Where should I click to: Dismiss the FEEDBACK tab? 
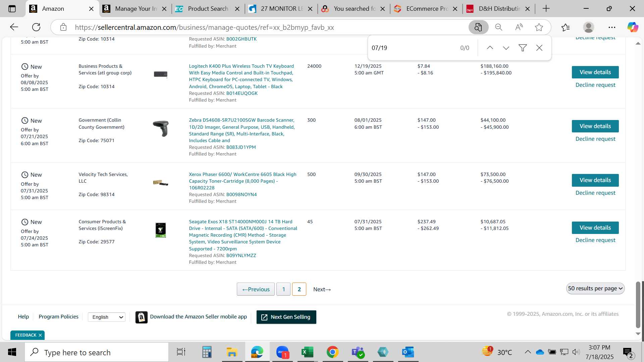[40, 335]
